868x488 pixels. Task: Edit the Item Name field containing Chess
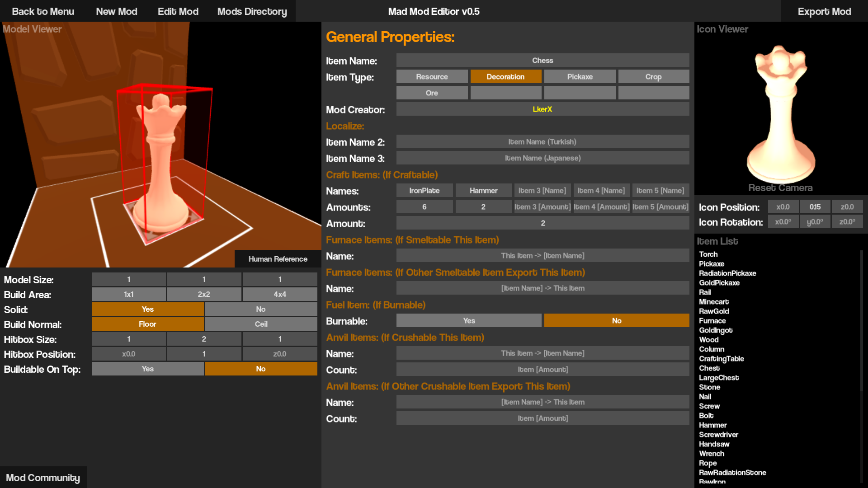[x=542, y=61]
